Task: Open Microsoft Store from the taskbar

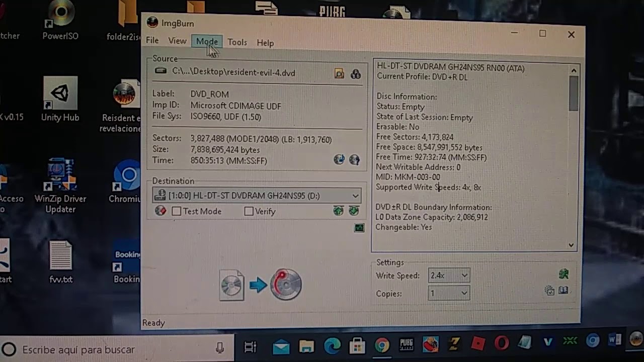Action: [357, 346]
